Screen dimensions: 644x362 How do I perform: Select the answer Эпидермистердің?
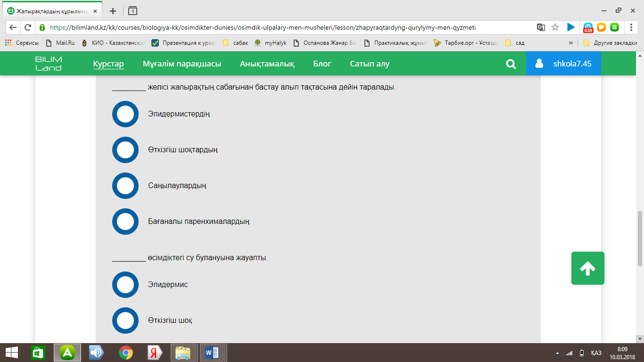point(125,114)
